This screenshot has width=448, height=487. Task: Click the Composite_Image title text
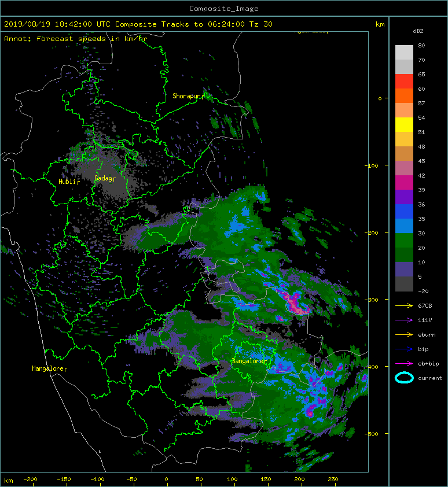click(x=224, y=9)
